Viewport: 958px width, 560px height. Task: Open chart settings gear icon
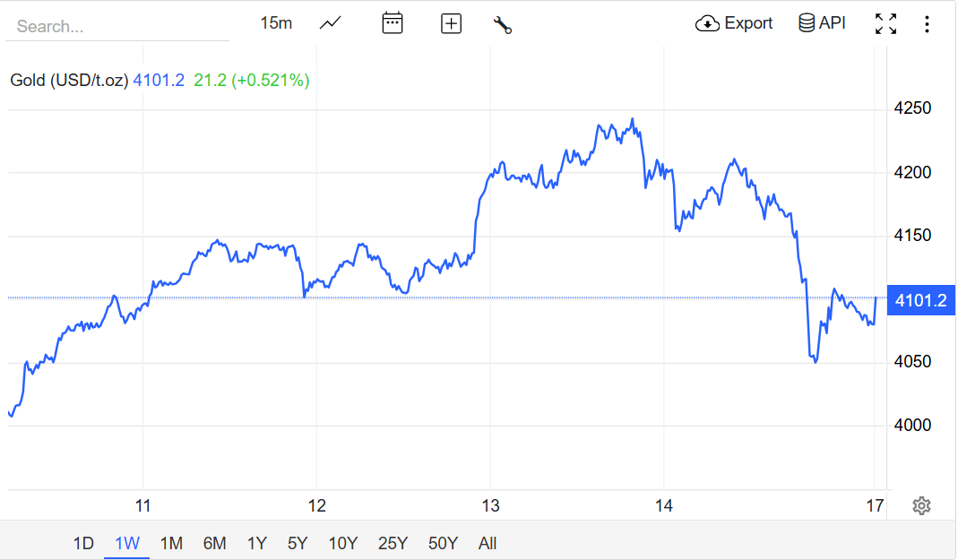click(921, 506)
